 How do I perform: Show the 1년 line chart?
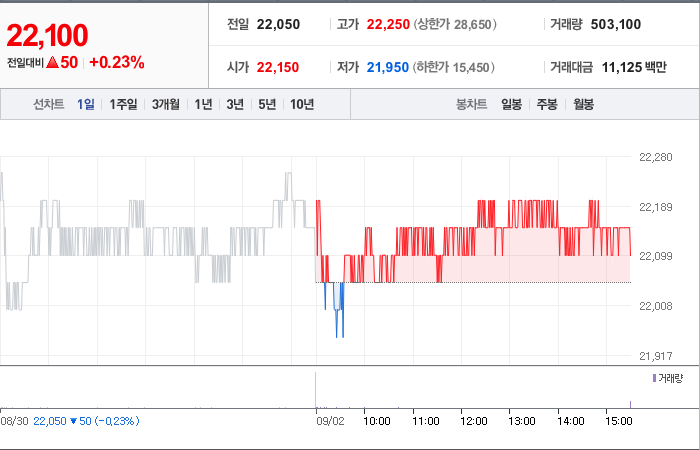click(x=203, y=104)
